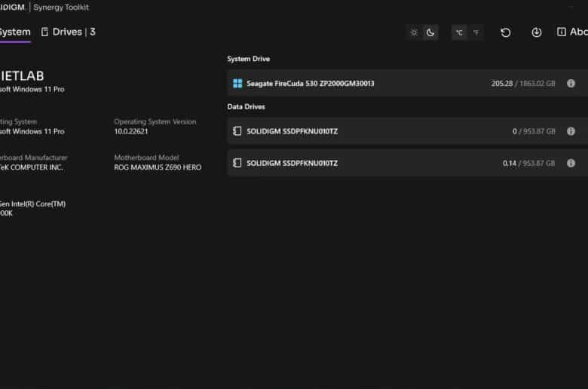
Task: Show info for SOLIDIGM drive with 0 used
Action: point(571,131)
